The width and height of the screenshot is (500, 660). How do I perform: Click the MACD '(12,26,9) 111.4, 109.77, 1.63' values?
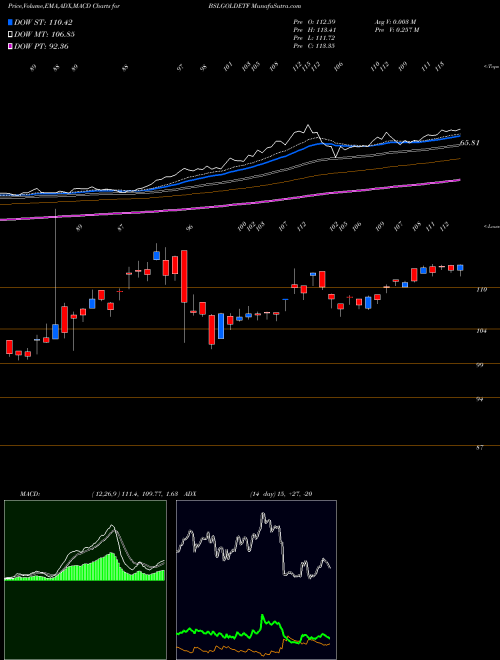point(136,494)
